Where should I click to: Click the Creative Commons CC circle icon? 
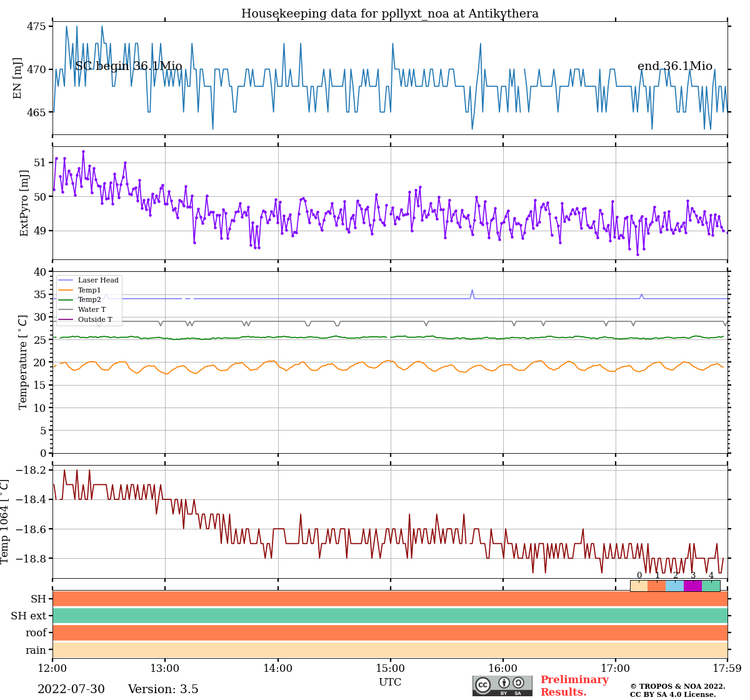tap(483, 684)
